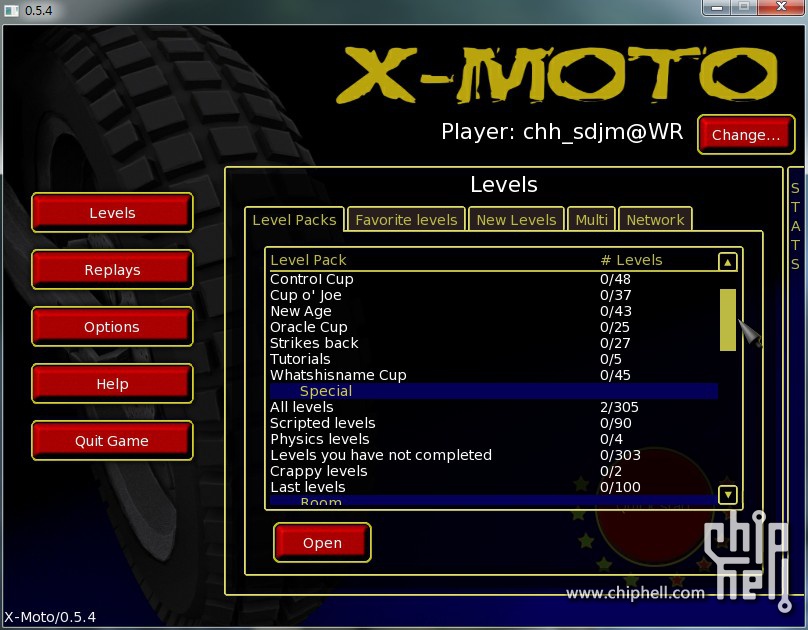Maximize the 0.5.4 window
Viewport: 808px width, 630px height.
pos(744,7)
